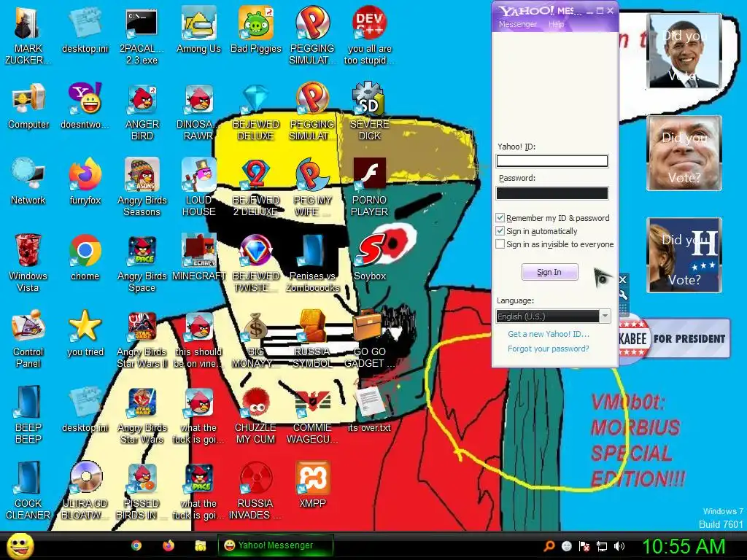Focus the Password input field
This screenshot has width=747, height=560.
point(552,192)
